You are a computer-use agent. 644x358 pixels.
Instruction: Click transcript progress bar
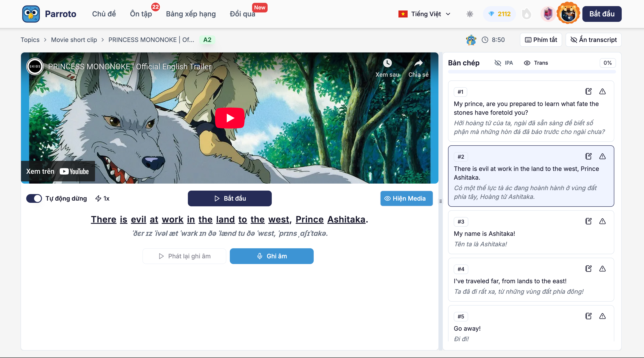(532, 72)
